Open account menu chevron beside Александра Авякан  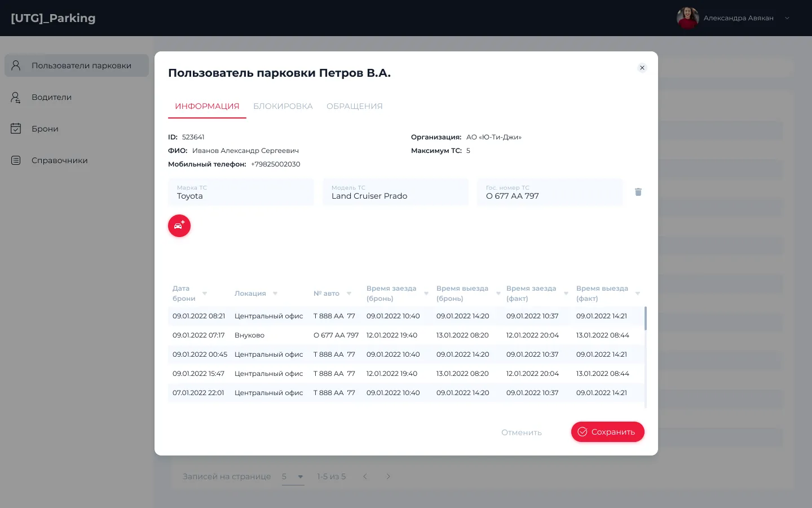click(x=787, y=18)
